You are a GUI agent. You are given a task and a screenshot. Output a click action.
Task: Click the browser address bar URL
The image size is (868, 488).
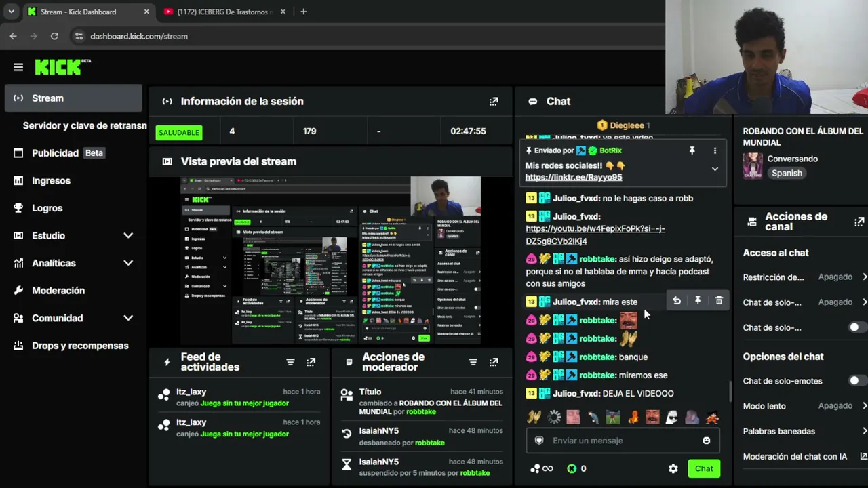tap(139, 36)
